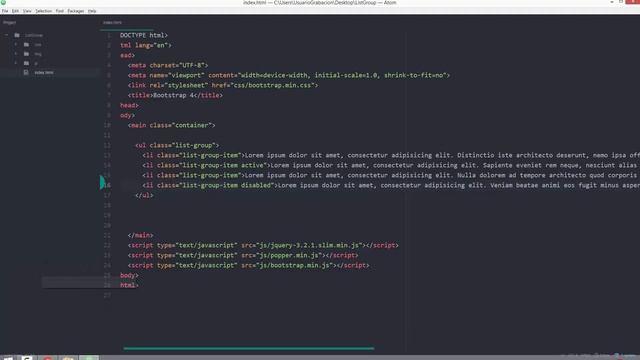This screenshot has width=640, height=360.
Task: Click the li "list-group-item active" line
Action: [x=391, y=165]
